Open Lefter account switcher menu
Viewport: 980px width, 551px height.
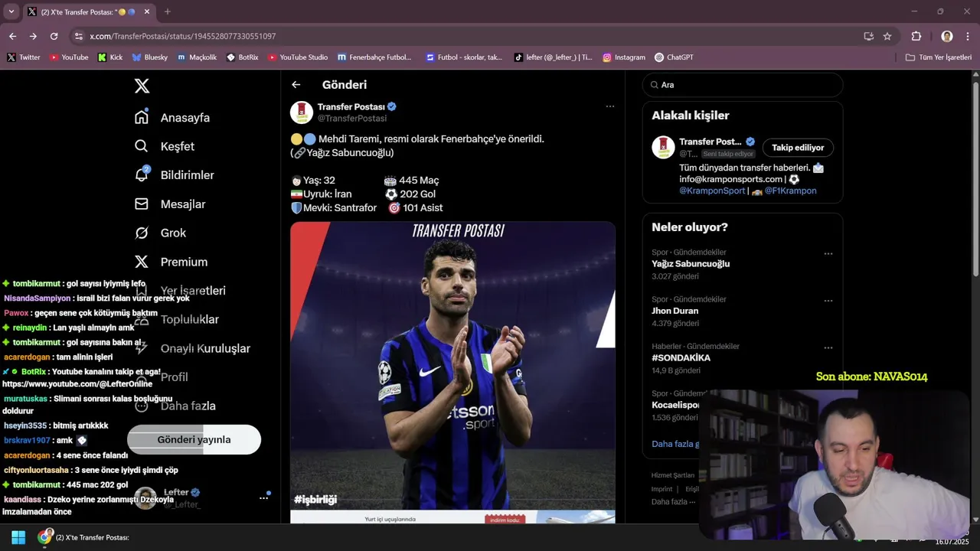click(263, 497)
